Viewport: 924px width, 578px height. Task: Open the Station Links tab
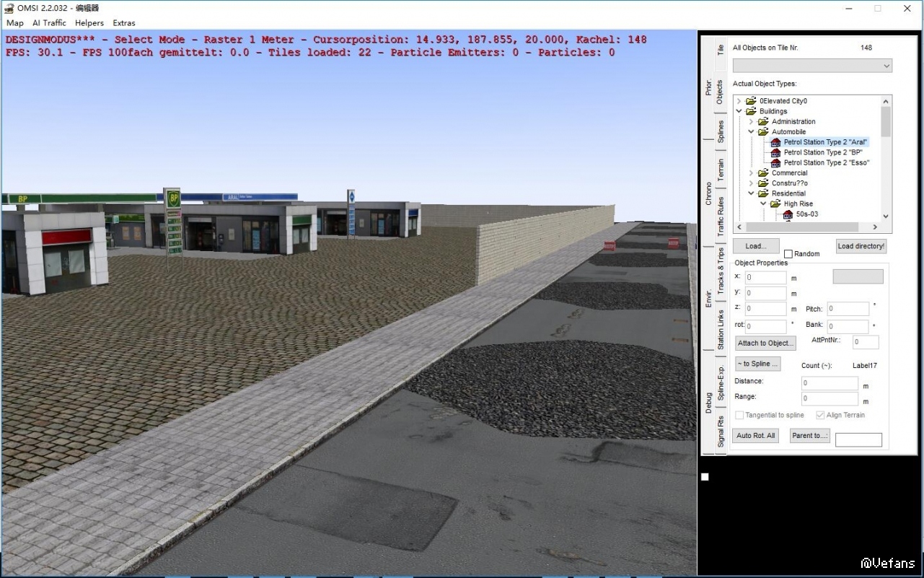[720, 330]
